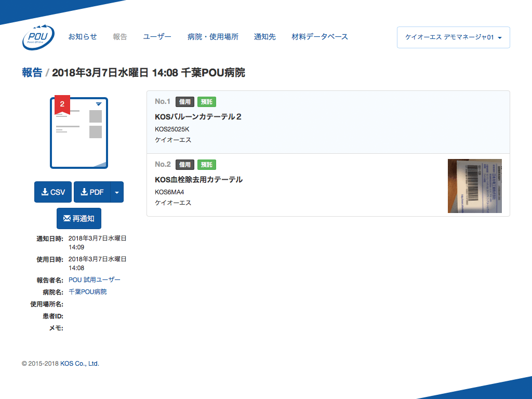This screenshot has height=399, width=532.
Task: Open the 通知先 navigation item
Action: click(264, 37)
